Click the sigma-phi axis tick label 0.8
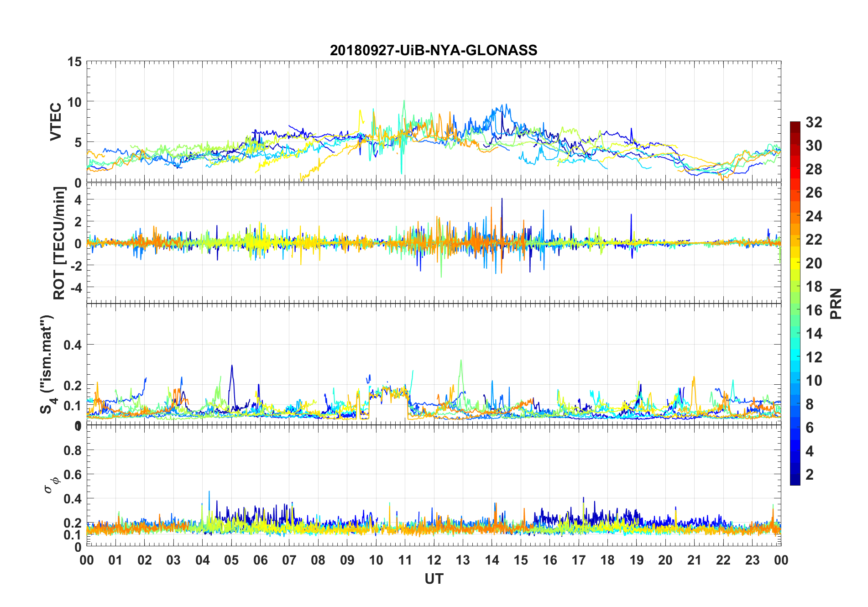 [x=73, y=450]
